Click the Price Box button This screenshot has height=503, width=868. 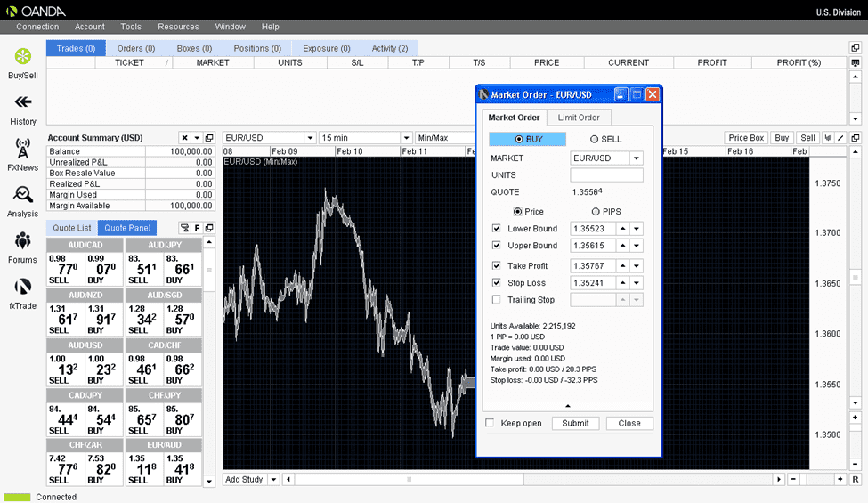pos(746,138)
